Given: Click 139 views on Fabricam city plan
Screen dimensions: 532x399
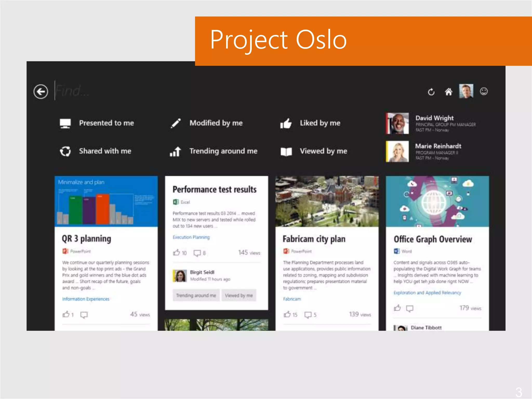Looking at the screenshot, I should tap(360, 314).
